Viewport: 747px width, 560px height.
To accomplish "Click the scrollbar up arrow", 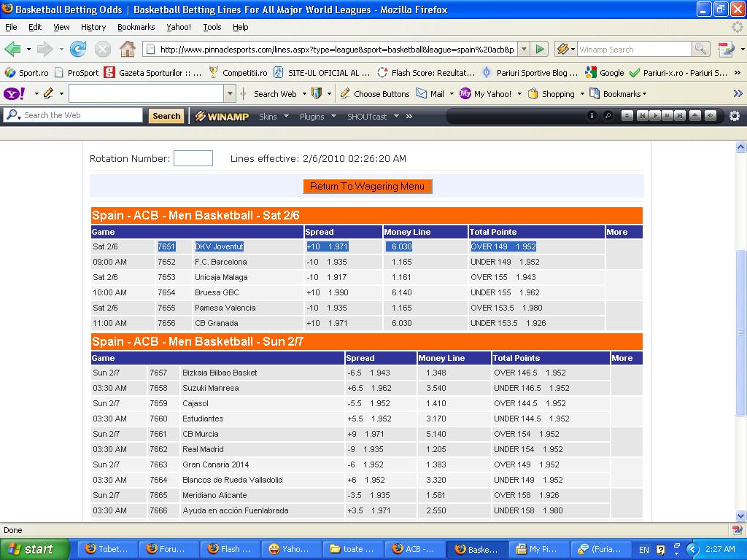I will pos(741,147).
